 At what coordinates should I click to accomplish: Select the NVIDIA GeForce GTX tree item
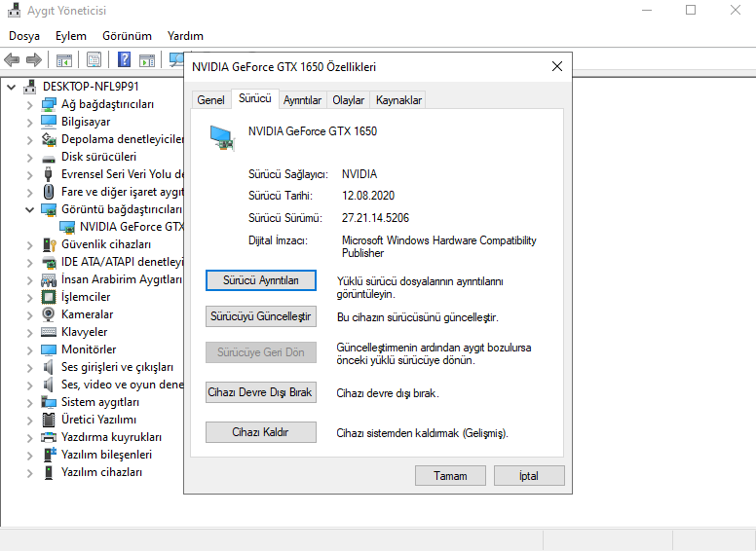click(132, 227)
